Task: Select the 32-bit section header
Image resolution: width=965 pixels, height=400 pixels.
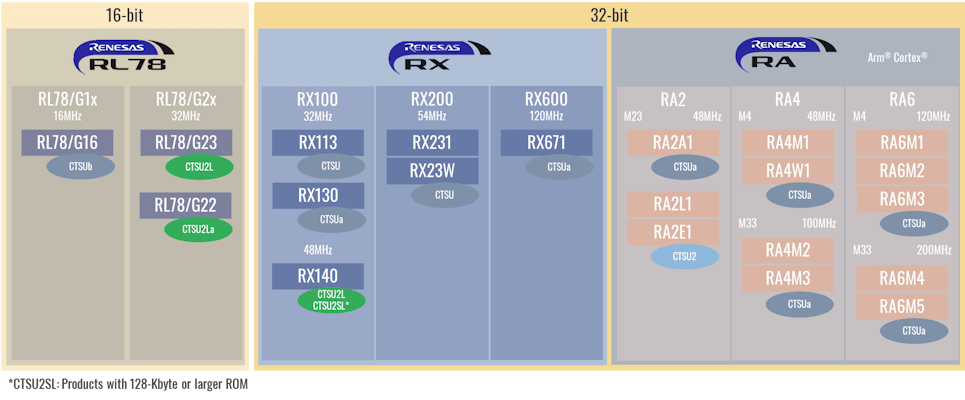Action: [x=609, y=14]
